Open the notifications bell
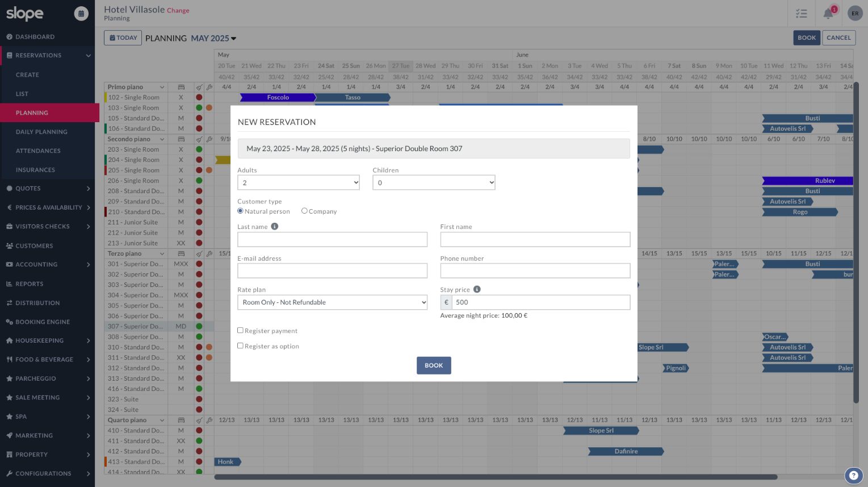The image size is (868, 487). coord(828,14)
